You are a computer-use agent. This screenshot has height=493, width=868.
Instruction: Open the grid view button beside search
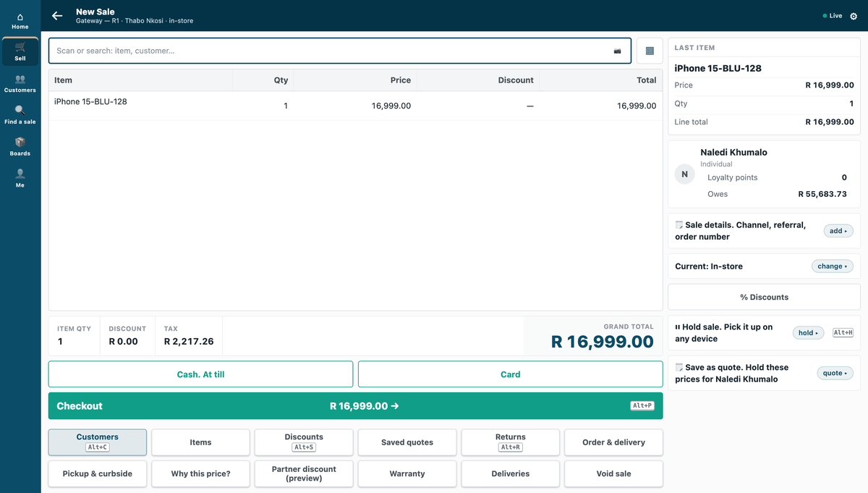pyautogui.click(x=650, y=51)
